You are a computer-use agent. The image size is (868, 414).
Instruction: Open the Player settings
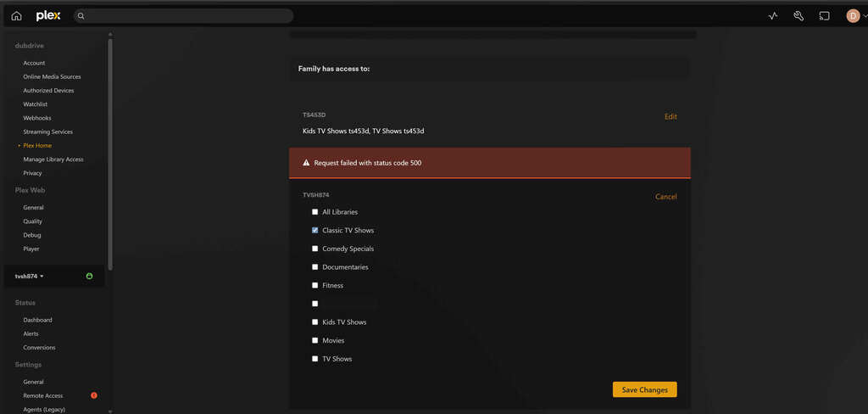coord(31,249)
